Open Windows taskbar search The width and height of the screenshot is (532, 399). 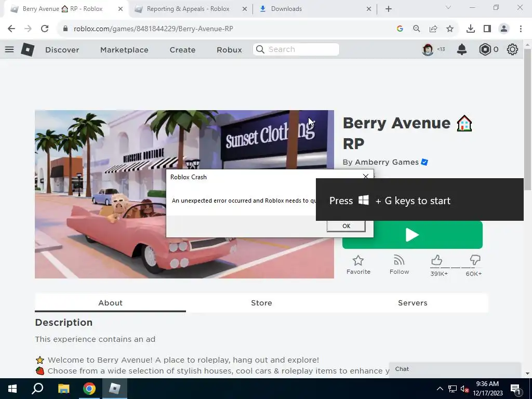tap(37, 389)
